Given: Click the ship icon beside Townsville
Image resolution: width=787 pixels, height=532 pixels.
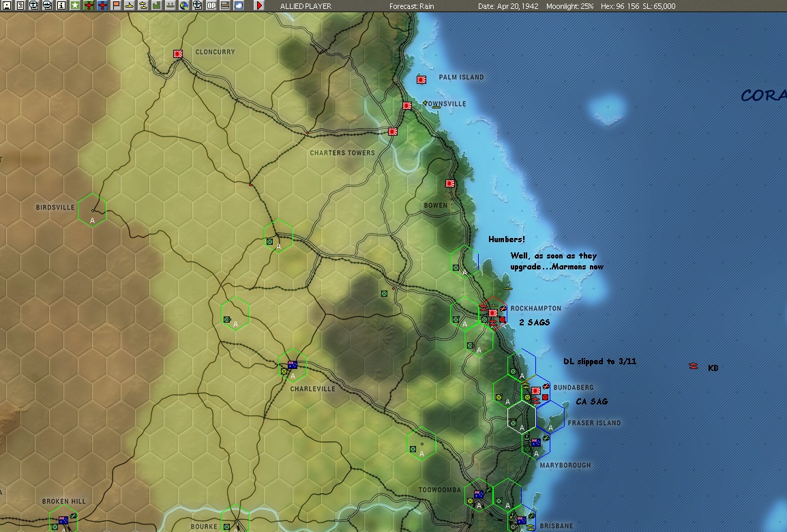Looking at the screenshot, I should [x=436, y=106].
